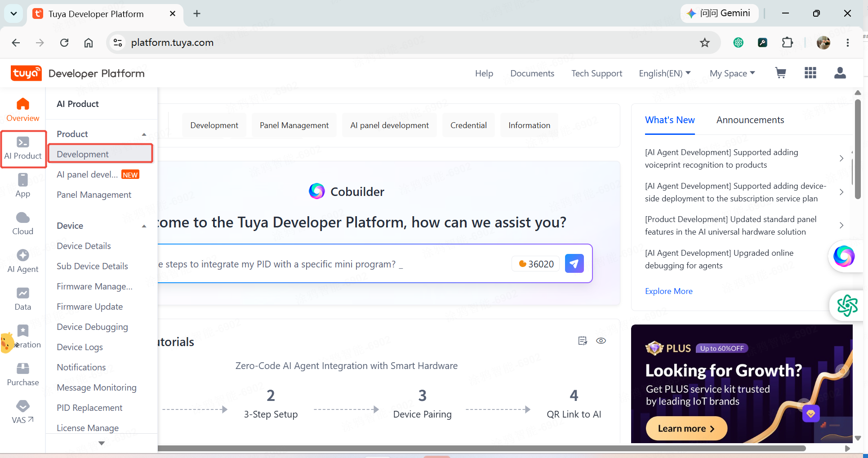Select the Information quick tab
This screenshot has height=458, width=868.
tap(529, 125)
